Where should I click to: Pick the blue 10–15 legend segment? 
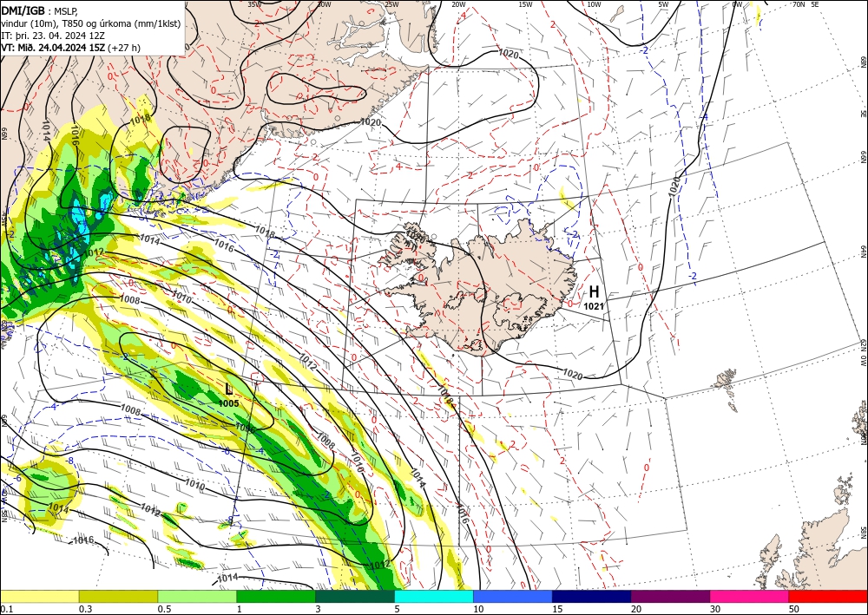(x=513, y=596)
